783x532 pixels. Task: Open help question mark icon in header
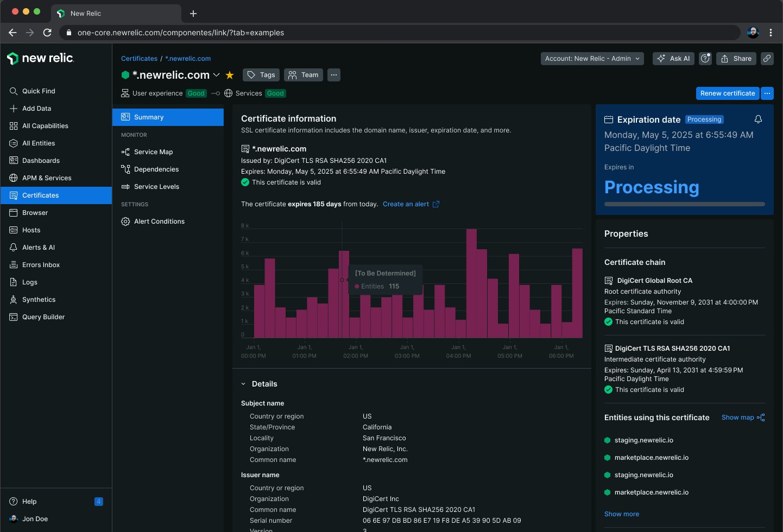[x=705, y=59]
